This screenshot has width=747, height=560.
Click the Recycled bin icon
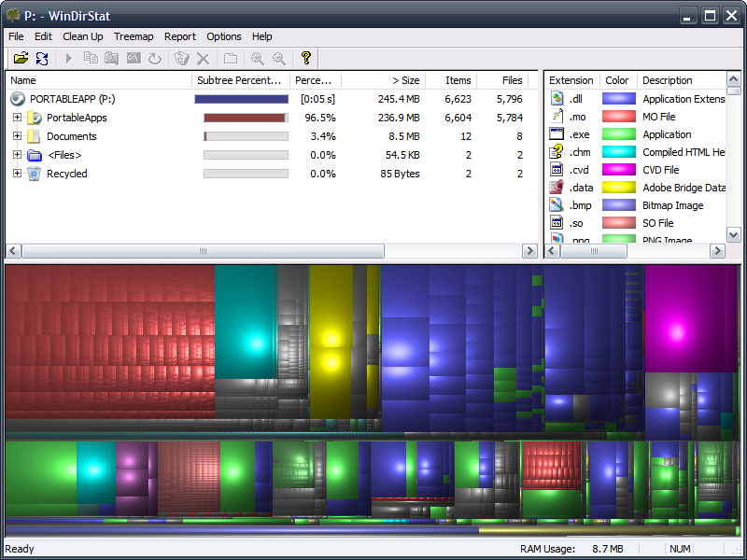34,174
